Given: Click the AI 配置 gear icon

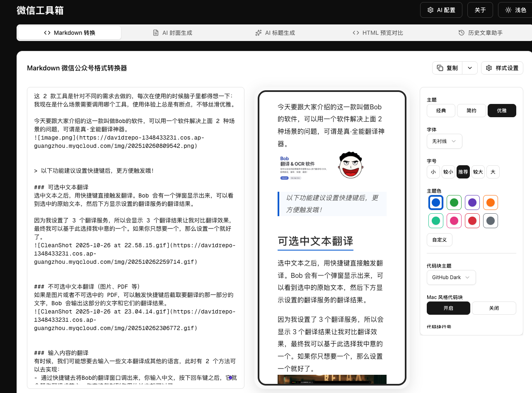Looking at the screenshot, I should tap(430, 10).
